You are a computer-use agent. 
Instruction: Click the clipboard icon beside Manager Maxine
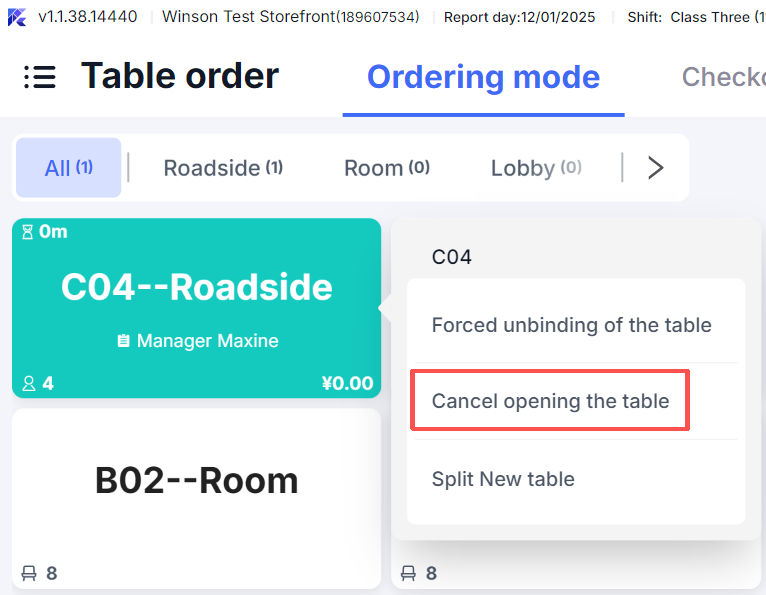coord(123,341)
